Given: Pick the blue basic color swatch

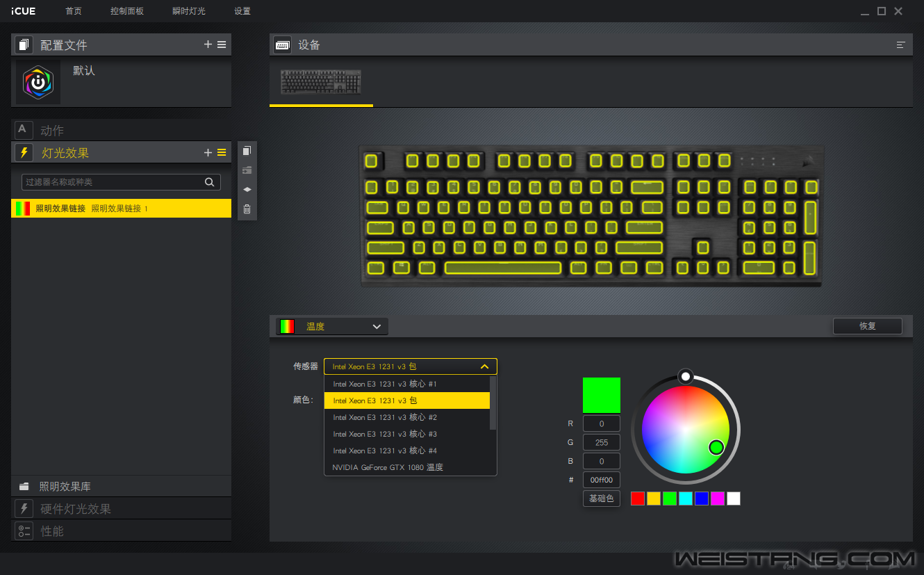Looking at the screenshot, I should (x=702, y=499).
